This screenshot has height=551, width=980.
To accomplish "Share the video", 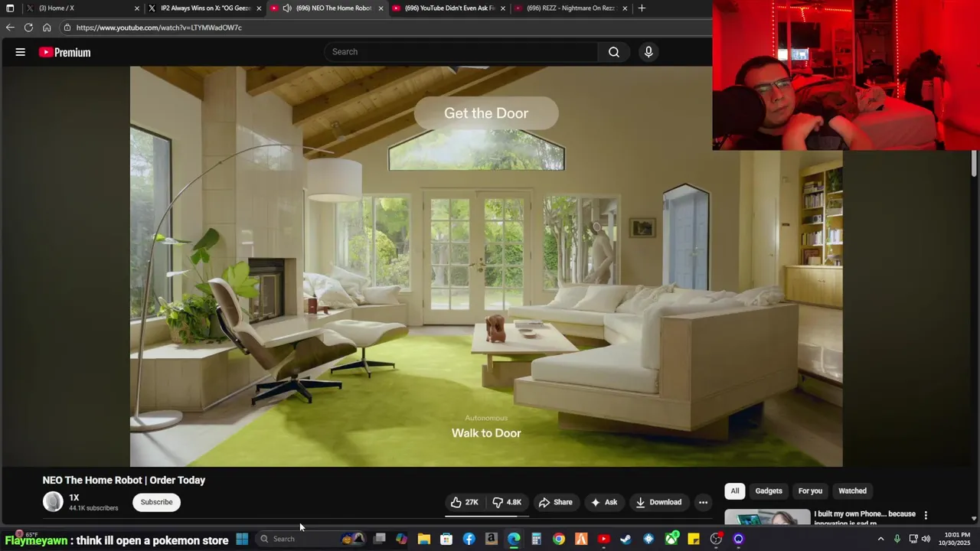I will click(x=555, y=502).
